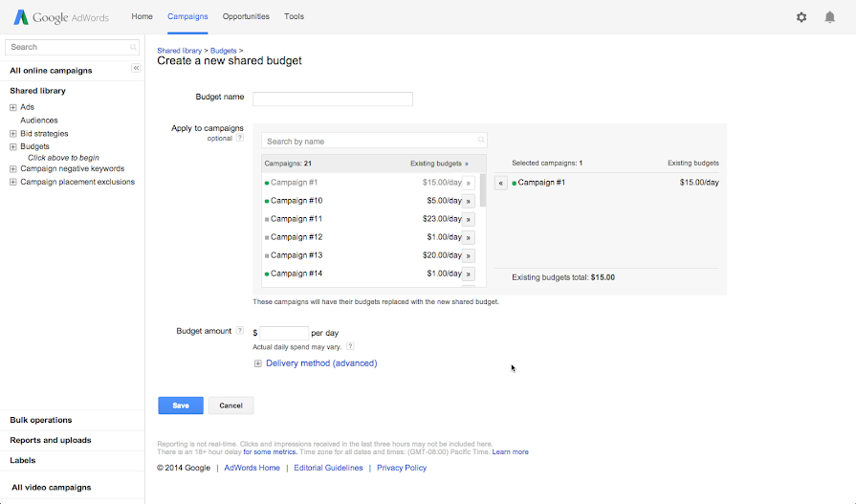Click the Google AdWords logo

pyautogui.click(x=61, y=17)
